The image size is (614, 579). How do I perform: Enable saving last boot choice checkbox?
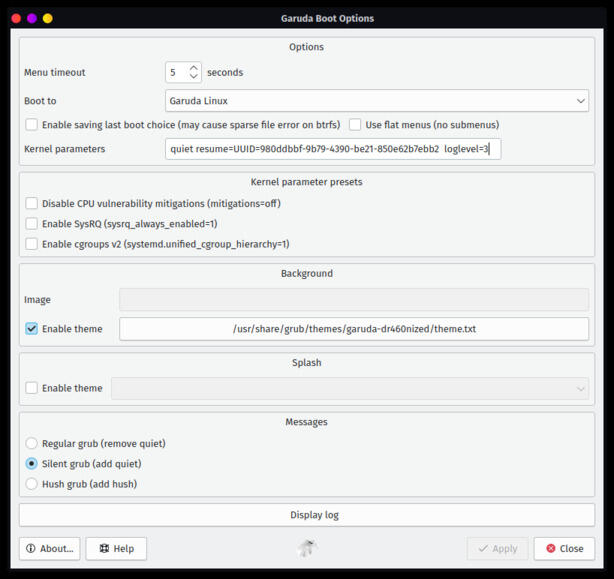[x=31, y=125]
